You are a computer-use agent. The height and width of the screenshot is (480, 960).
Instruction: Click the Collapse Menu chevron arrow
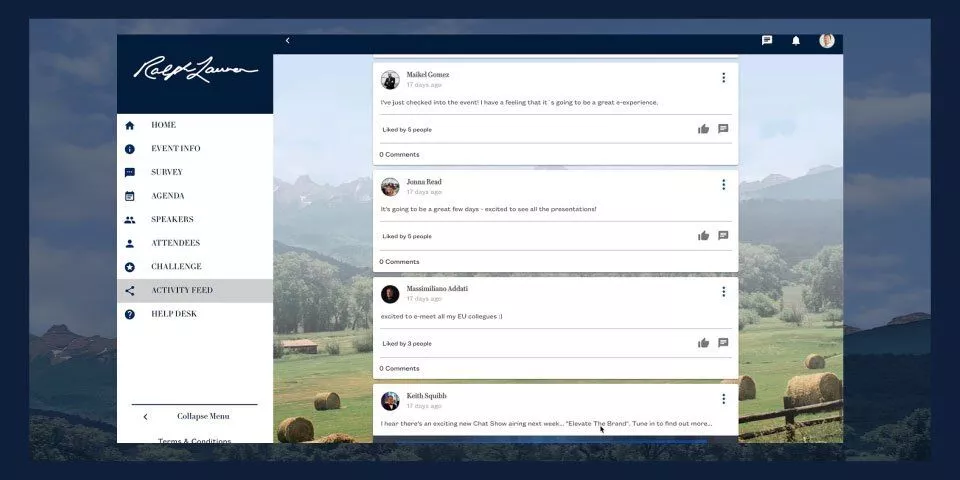[x=146, y=417]
